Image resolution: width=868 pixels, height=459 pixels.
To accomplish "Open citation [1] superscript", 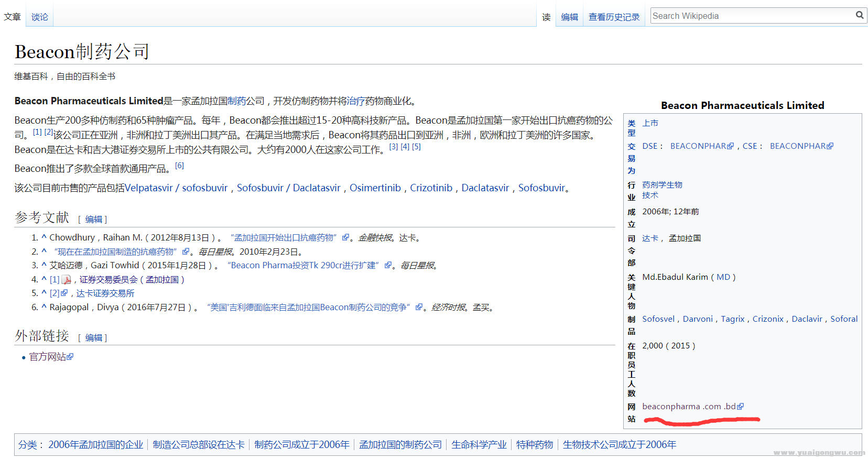I will tap(37, 132).
